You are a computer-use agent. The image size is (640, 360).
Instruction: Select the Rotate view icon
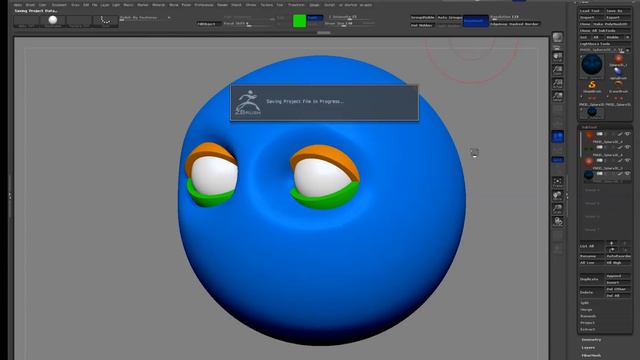coord(558,222)
